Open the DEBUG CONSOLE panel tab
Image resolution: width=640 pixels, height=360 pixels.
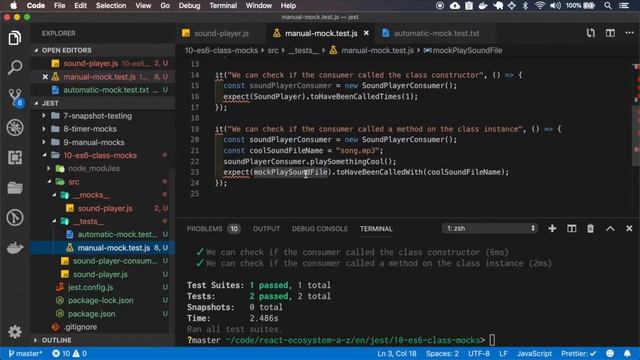pyautogui.click(x=320, y=229)
